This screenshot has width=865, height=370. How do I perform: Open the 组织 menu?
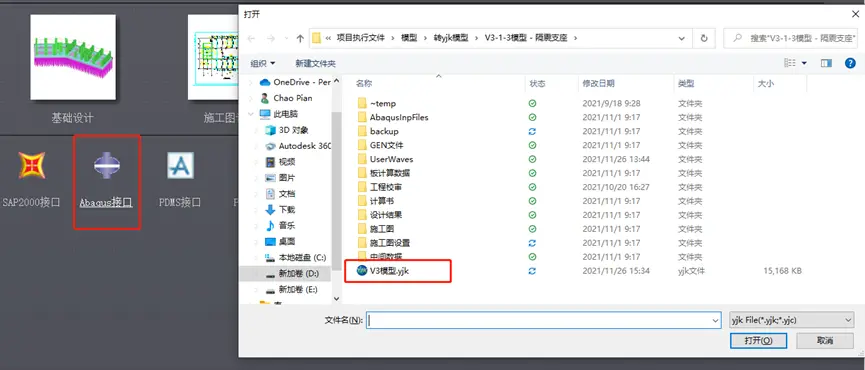[263, 63]
